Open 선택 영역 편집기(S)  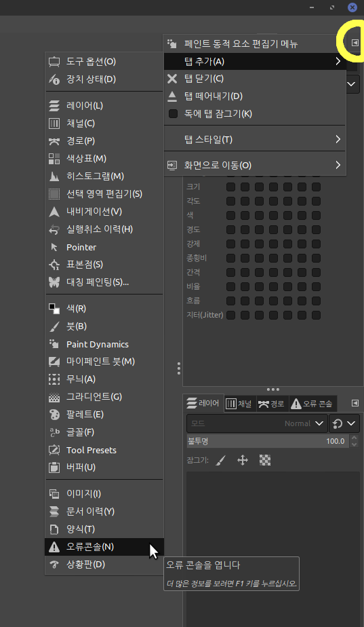point(104,194)
